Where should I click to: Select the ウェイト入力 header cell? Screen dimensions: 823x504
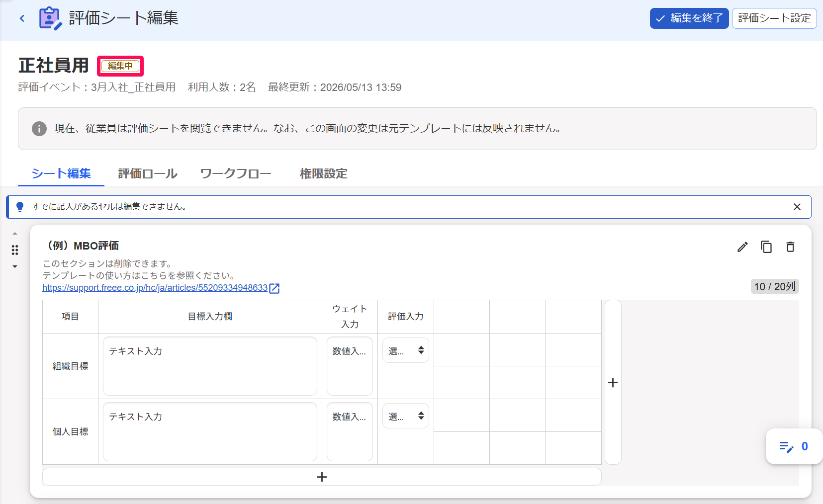pyautogui.click(x=350, y=317)
